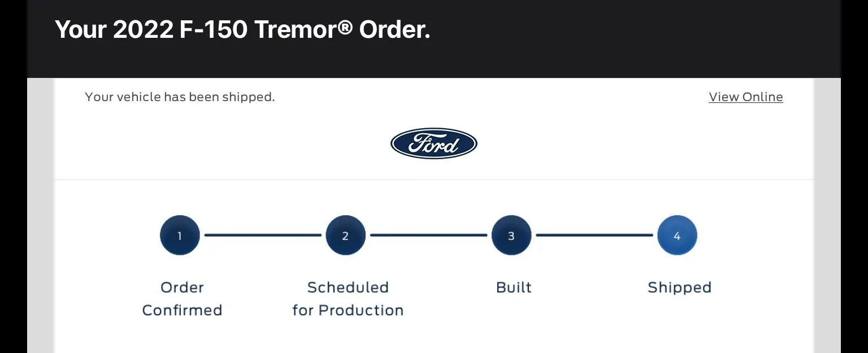
Task: Click the "Order" label below step 1
Action: (182, 287)
